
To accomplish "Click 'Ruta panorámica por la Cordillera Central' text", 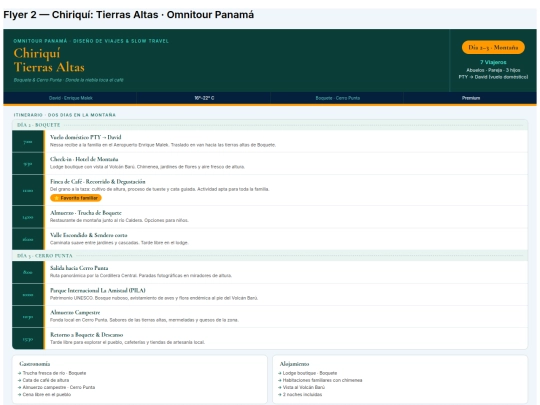I will point(141,276).
